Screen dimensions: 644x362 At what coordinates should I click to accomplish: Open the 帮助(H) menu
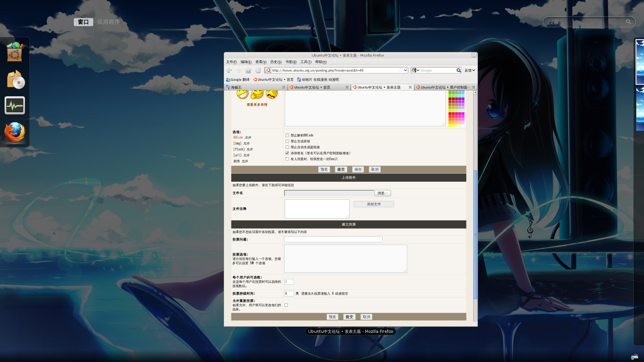[x=321, y=62]
